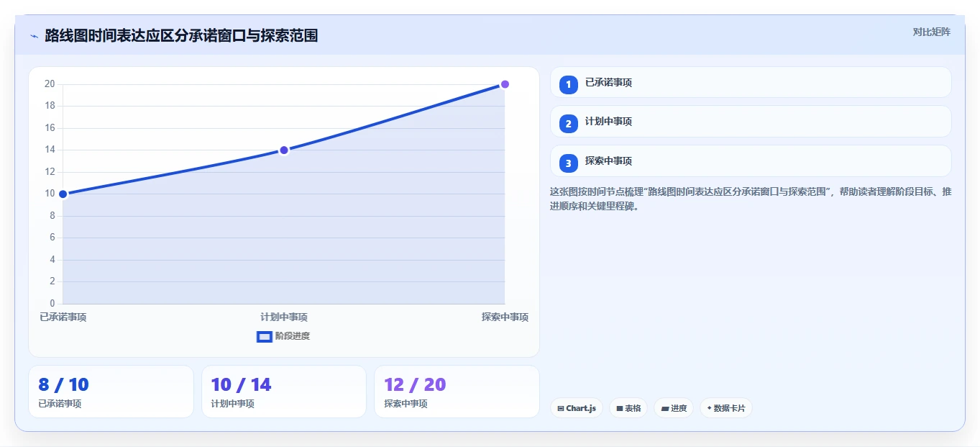Click the 8 / 10 stat card
This screenshot has height=447, width=980.
[x=111, y=392]
